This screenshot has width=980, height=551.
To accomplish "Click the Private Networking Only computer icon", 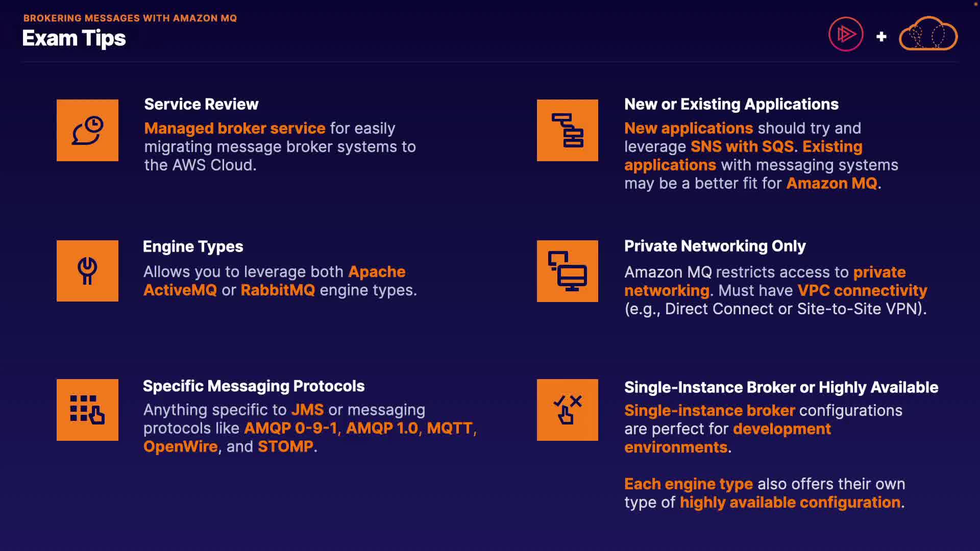I will pyautogui.click(x=567, y=271).
